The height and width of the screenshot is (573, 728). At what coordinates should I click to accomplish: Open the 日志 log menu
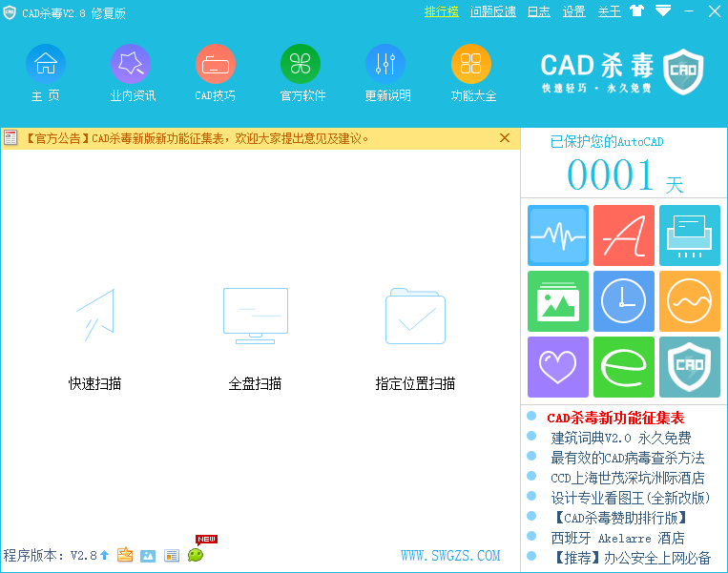[x=538, y=11]
